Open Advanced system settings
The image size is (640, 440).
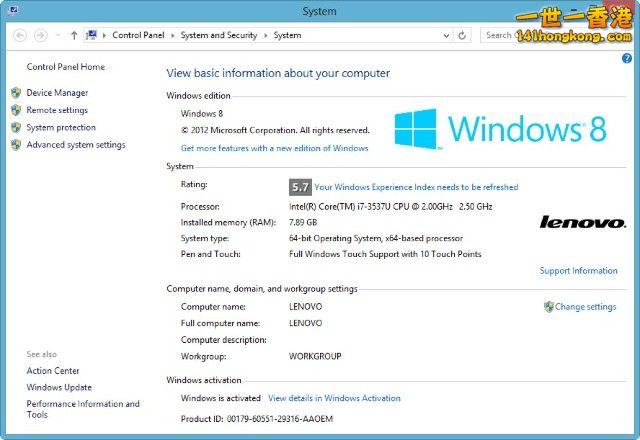pyautogui.click(x=76, y=145)
